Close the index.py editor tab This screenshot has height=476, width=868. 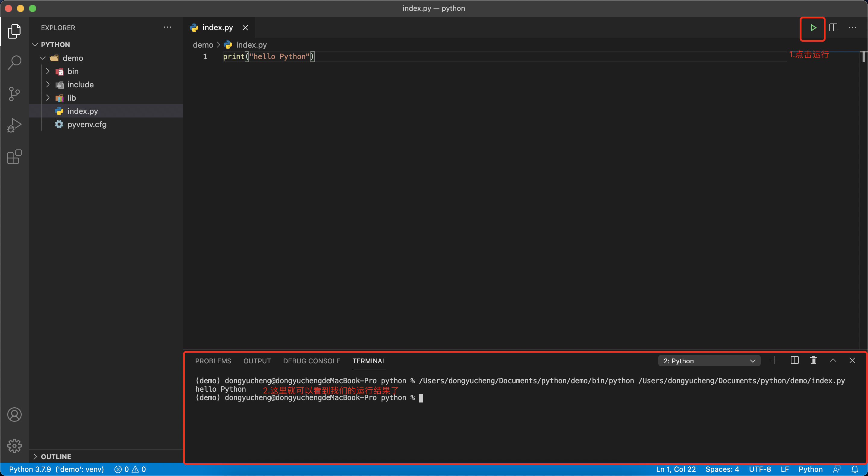coord(245,28)
